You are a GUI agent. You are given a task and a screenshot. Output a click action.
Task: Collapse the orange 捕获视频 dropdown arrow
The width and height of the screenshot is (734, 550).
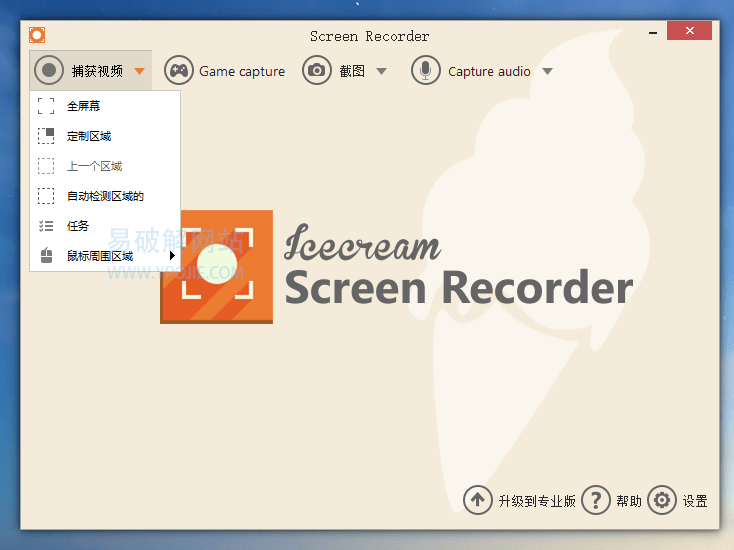tap(139, 71)
